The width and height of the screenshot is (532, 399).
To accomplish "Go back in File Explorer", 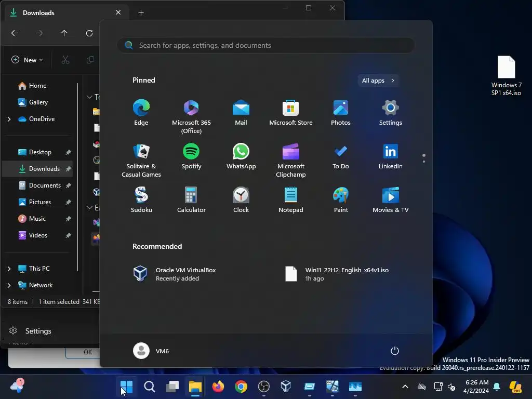I will tap(14, 33).
